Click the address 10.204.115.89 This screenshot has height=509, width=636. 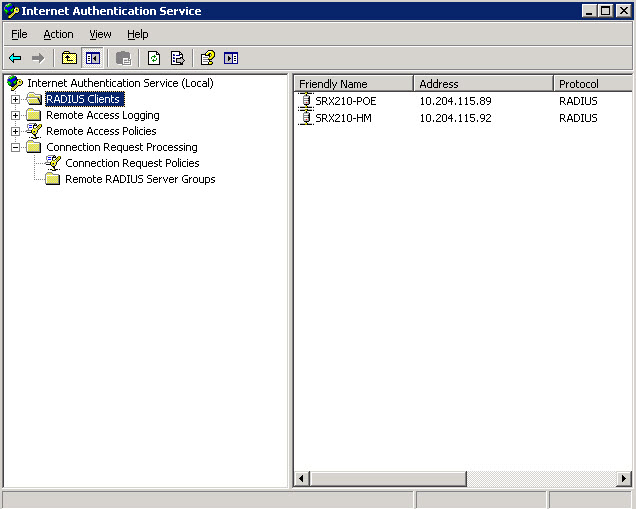click(x=455, y=101)
